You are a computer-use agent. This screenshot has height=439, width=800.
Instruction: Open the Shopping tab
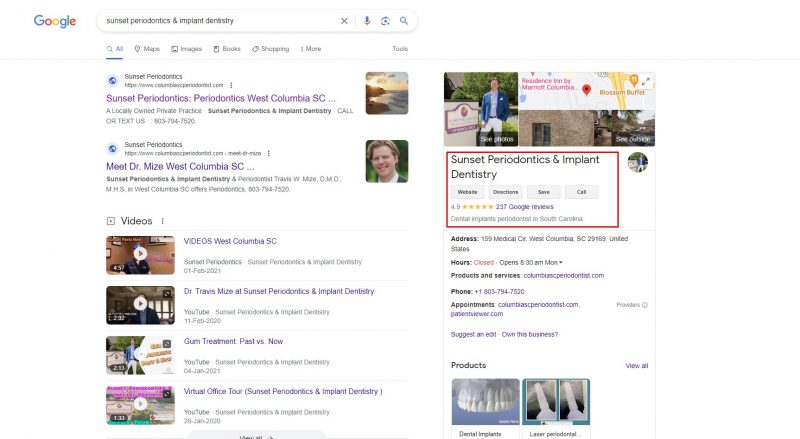pos(270,48)
